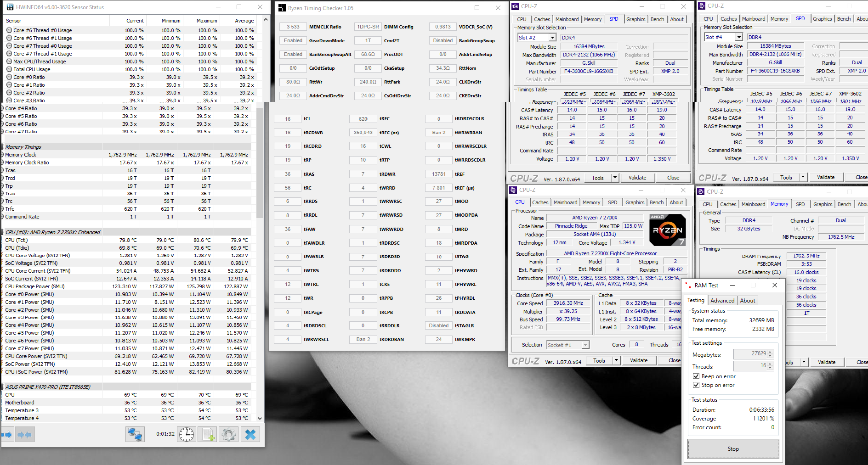The width and height of the screenshot is (868, 465).
Task: Click sensor icon beside Total CPU Usage
Action: click(9, 69)
